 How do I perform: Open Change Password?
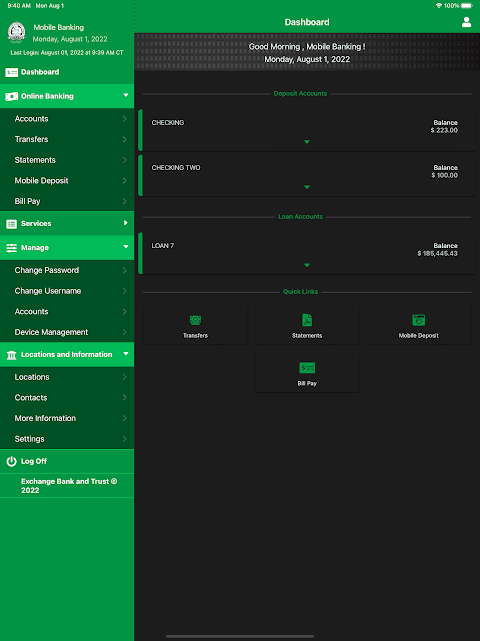click(67, 270)
